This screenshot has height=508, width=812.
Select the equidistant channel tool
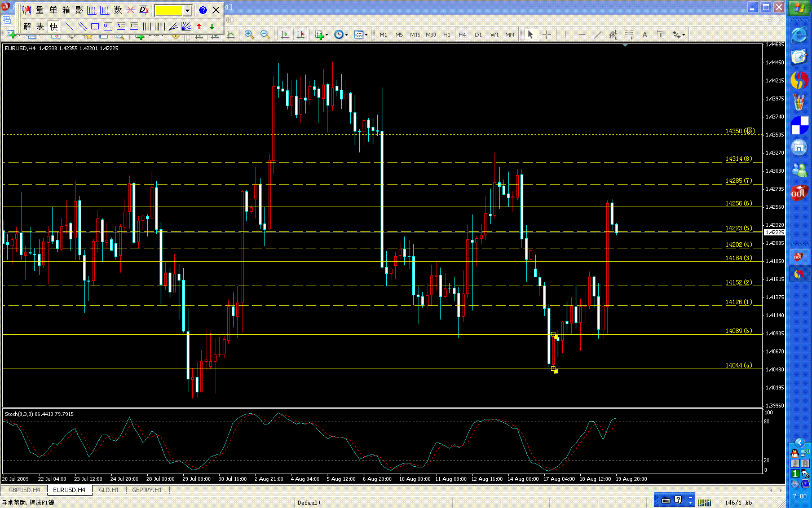click(x=613, y=34)
